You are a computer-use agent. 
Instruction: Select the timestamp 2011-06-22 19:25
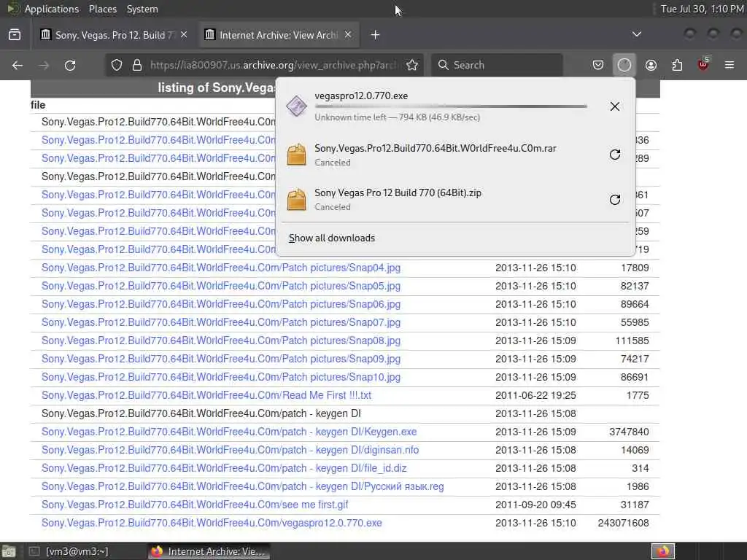[x=535, y=395]
